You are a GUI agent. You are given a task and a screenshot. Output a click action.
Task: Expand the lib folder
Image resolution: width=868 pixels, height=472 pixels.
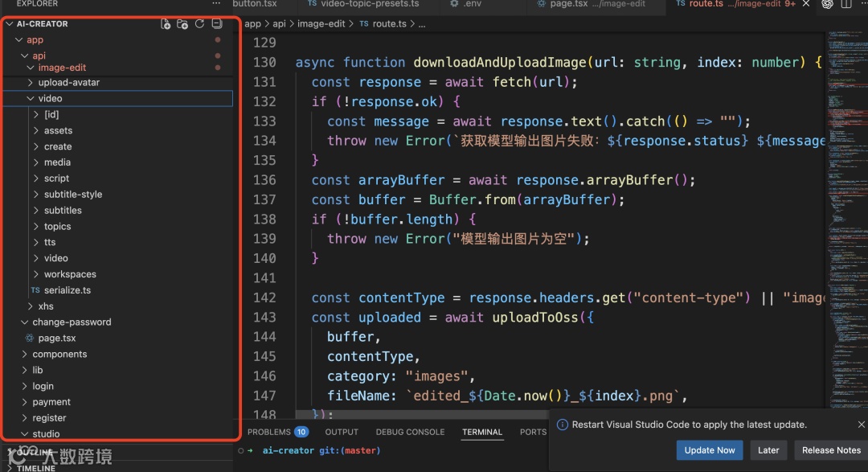click(24, 370)
